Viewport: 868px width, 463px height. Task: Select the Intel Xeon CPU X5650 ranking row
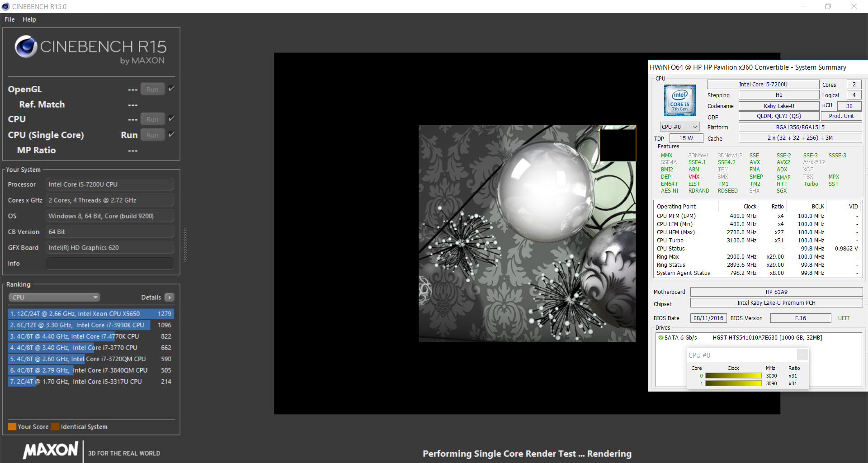tap(91, 314)
